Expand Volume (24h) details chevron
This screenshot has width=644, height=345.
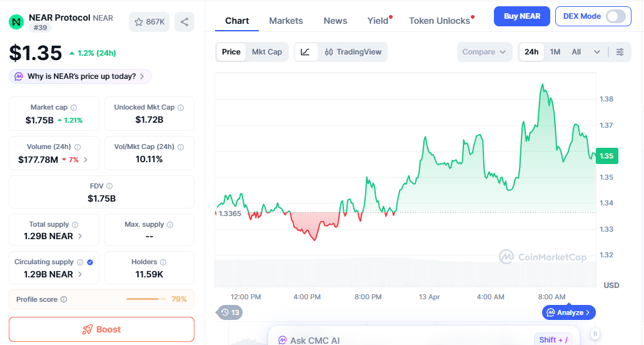pos(86,160)
